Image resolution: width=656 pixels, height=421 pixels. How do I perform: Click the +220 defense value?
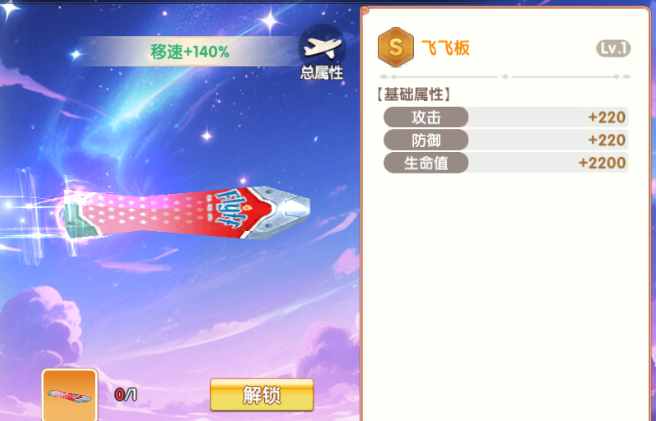tap(607, 140)
